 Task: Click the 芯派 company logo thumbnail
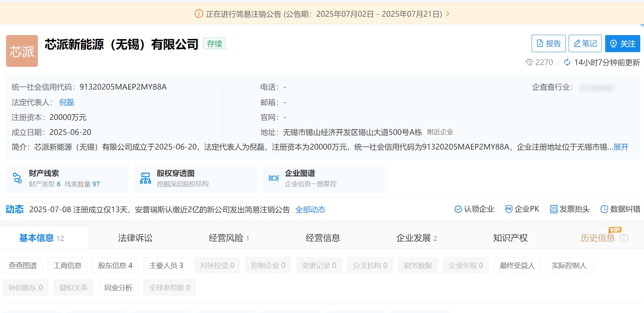22,51
